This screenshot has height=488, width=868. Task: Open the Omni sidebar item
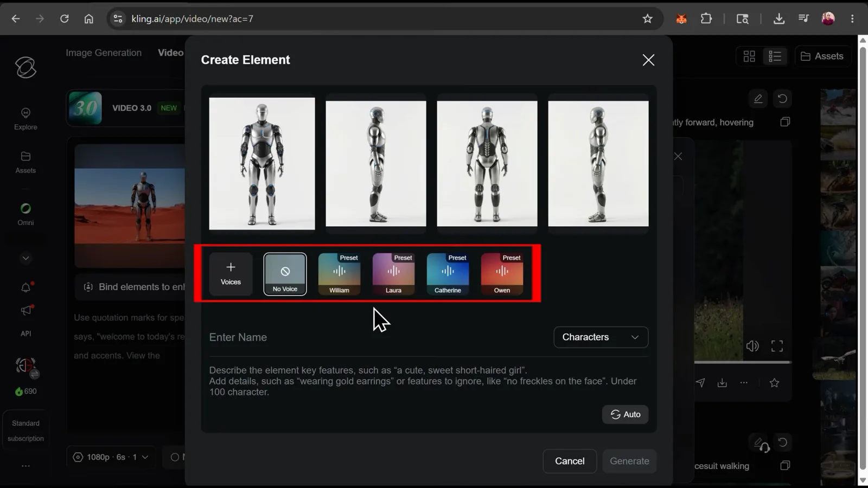point(25,214)
